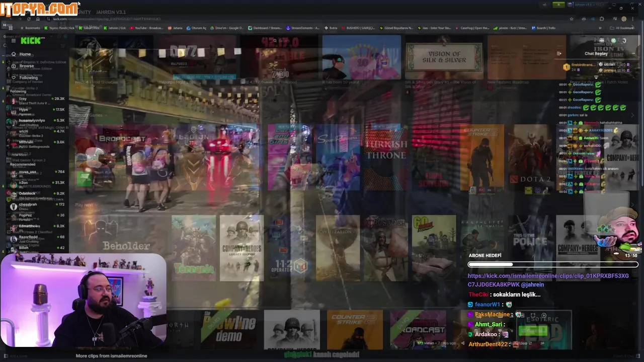Click ArthurDent422 username in chat

point(488,344)
